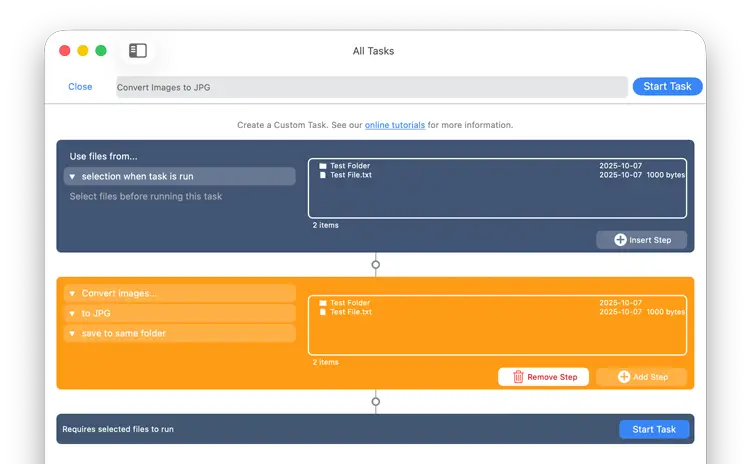
Task: Click the task name text field
Action: pyautogui.click(x=372, y=87)
